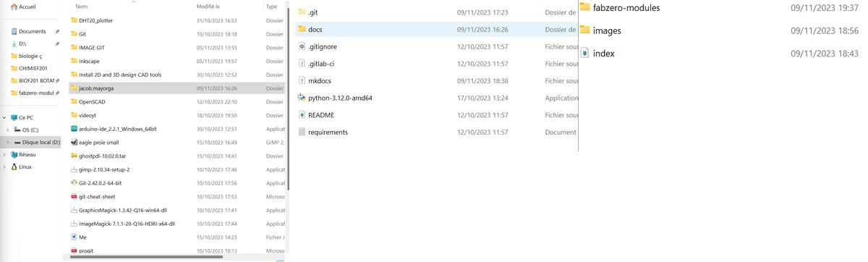Click the .gitignore file icon
This screenshot has height=262, width=868.
click(x=302, y=46)
